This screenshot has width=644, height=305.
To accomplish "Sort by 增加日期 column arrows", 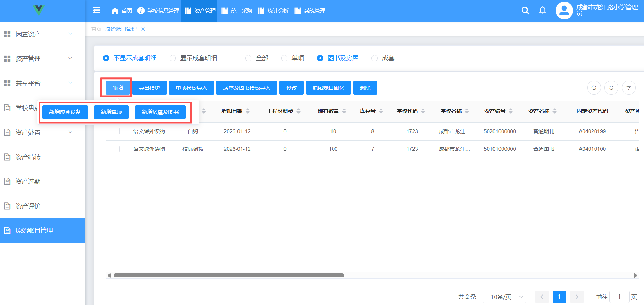I will [x=248, y=111].
